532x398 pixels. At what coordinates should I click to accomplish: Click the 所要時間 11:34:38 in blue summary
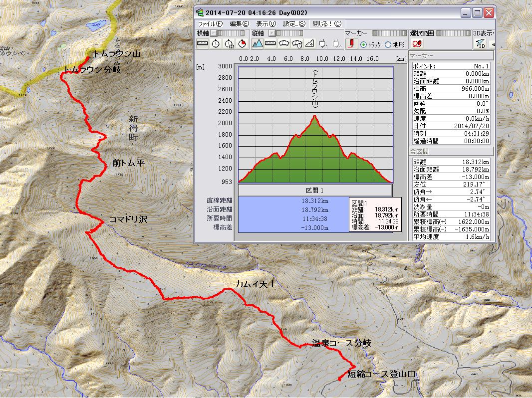[x=315, y=218]
